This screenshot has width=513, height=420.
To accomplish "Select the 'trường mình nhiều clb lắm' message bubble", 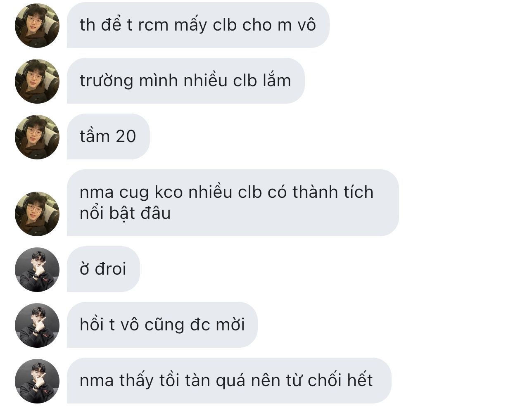I will 186,81.
